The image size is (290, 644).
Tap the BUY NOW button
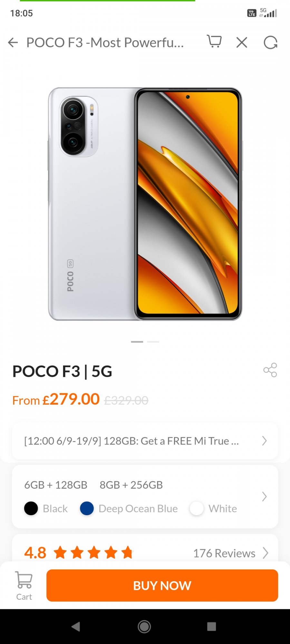(x=162, y=585)
